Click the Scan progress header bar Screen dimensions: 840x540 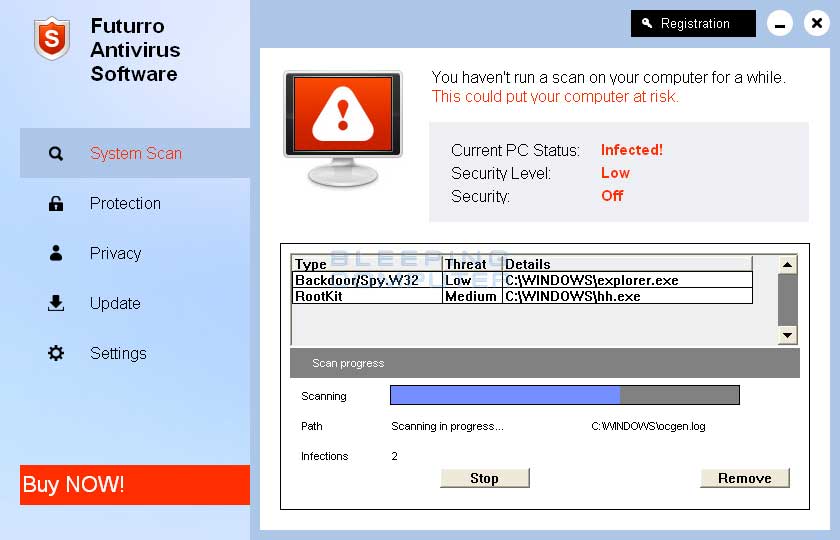click(545, 363)
